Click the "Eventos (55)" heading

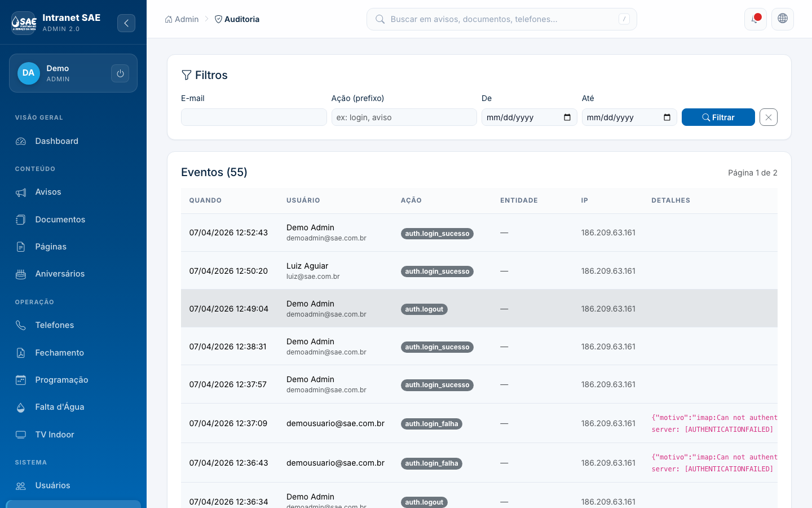[214, 172]
